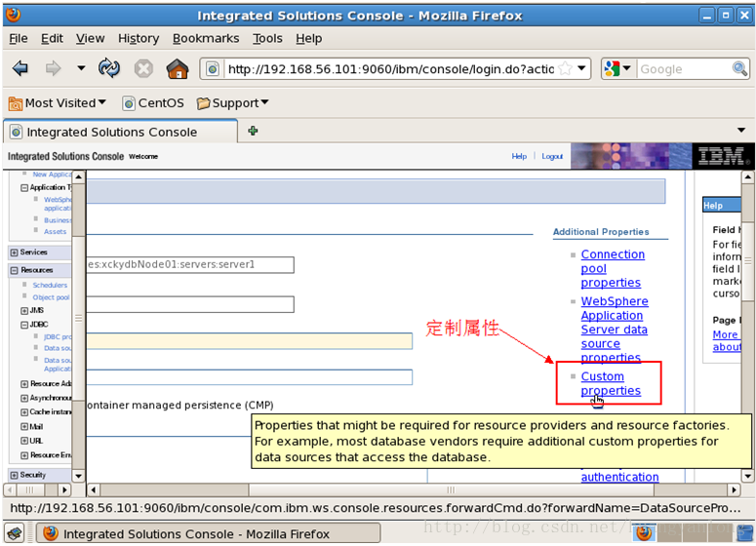Image resolution: width=756 pixels, height=546 pixels.
Task: Open a new tab with the plus icon
Action: point(253,131)
